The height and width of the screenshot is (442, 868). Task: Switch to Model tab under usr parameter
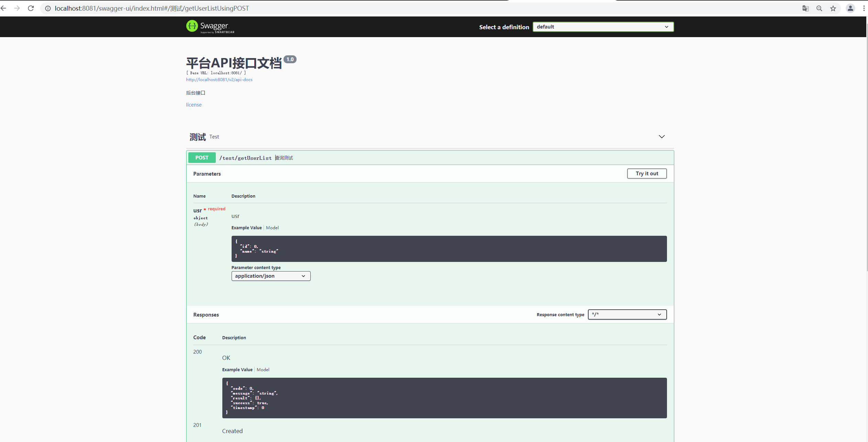click(272, 228)
